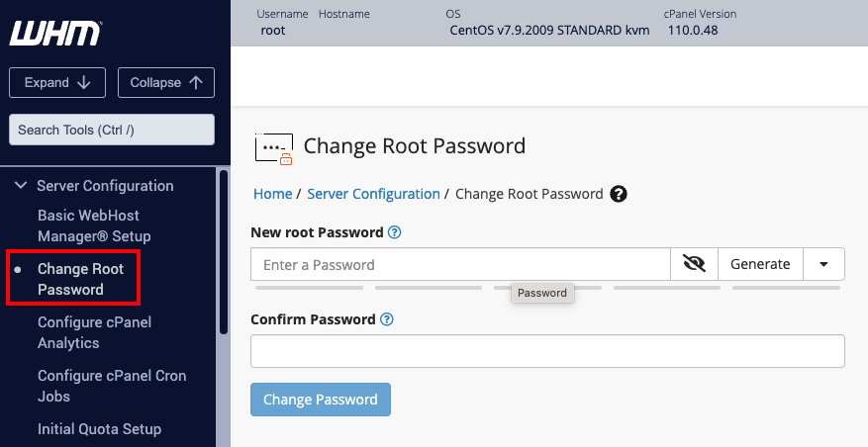Click help icon next to Confirm Password
Image resolution: width=868 pixels, height=447 pixels.
pos(387,319)
